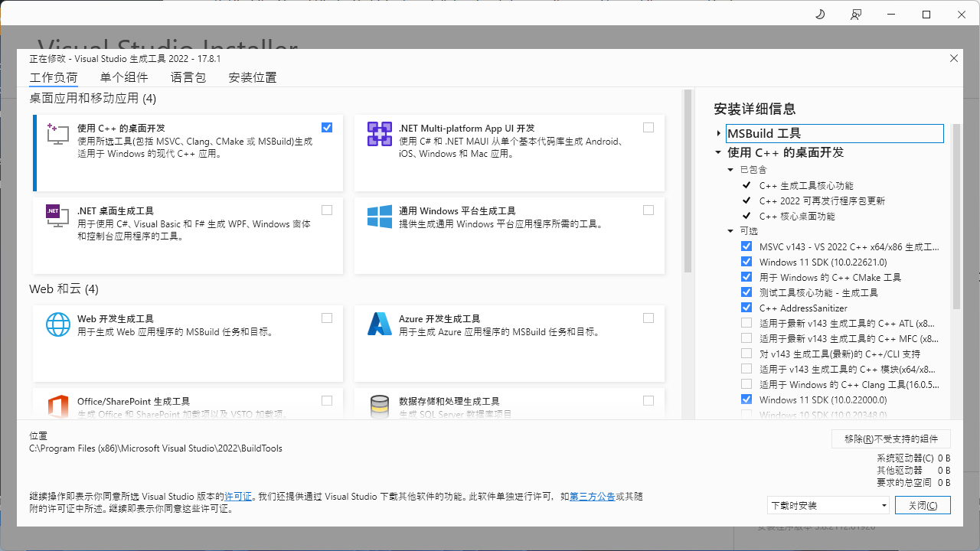Click the 数据存储和处理生成工具 database icon

point(380,407)
